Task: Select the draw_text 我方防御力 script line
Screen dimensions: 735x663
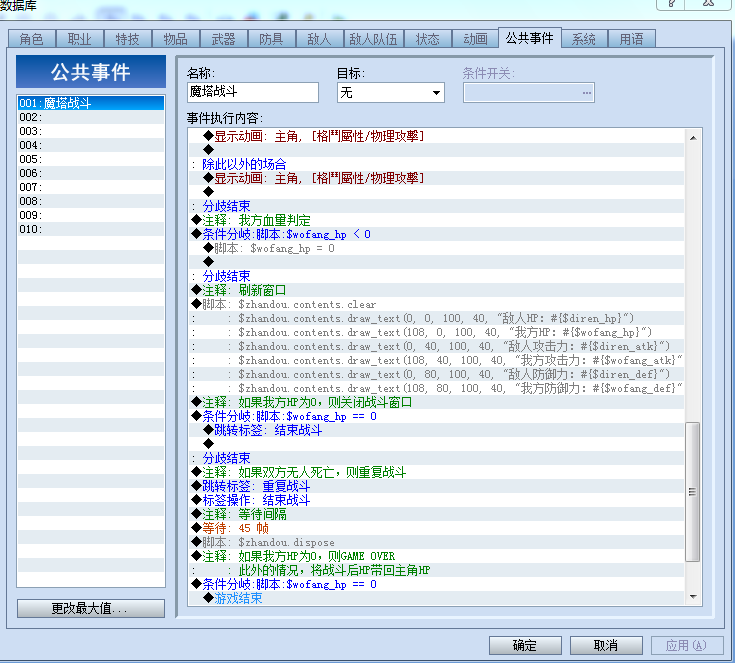Action: click(x=436, y=388)
